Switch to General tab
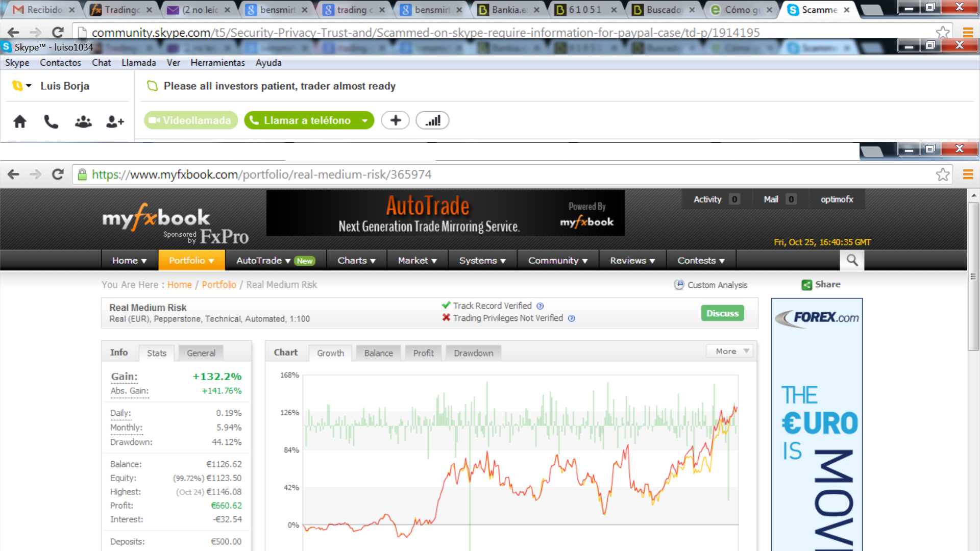 coord(201,353)
